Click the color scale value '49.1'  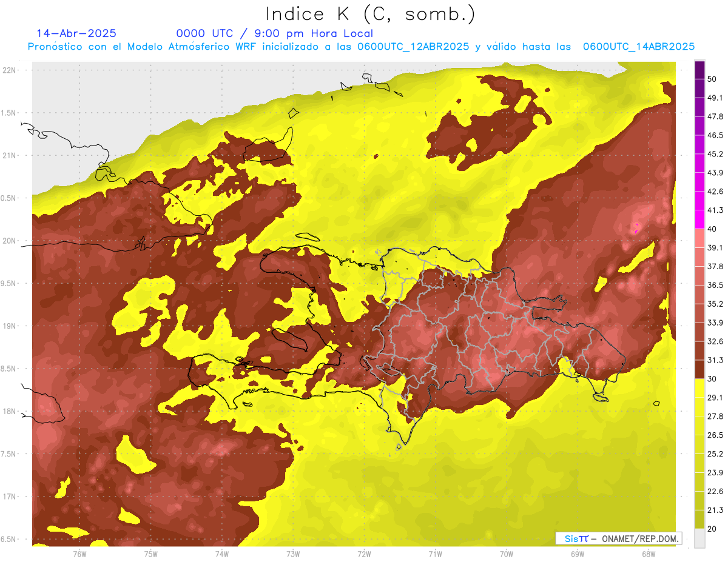[715, 98]
